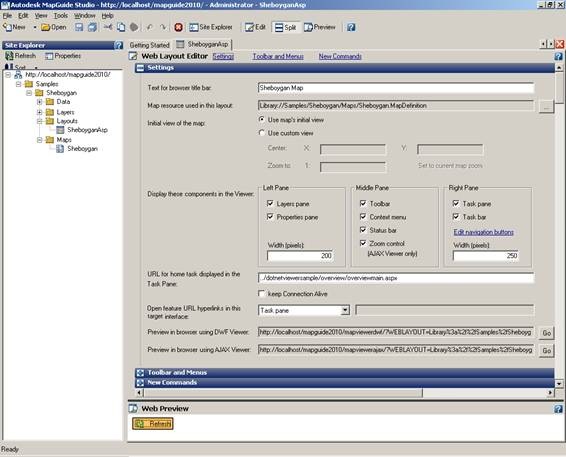Viewport: 566px width, 457px height.
Task: Click the Paste toolbar icon
Action: click(134, 27)
